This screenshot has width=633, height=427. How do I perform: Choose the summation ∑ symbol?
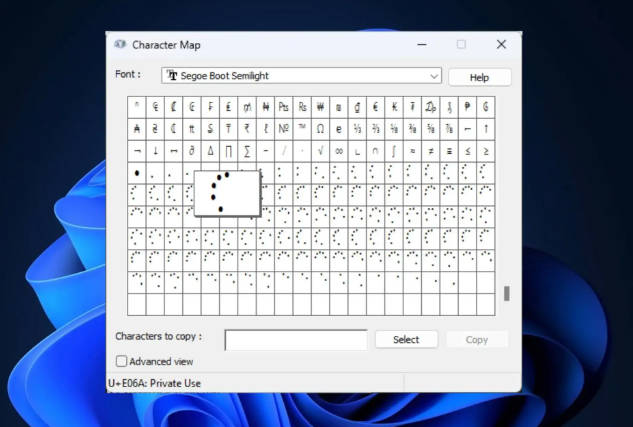(x=247, y=151)
